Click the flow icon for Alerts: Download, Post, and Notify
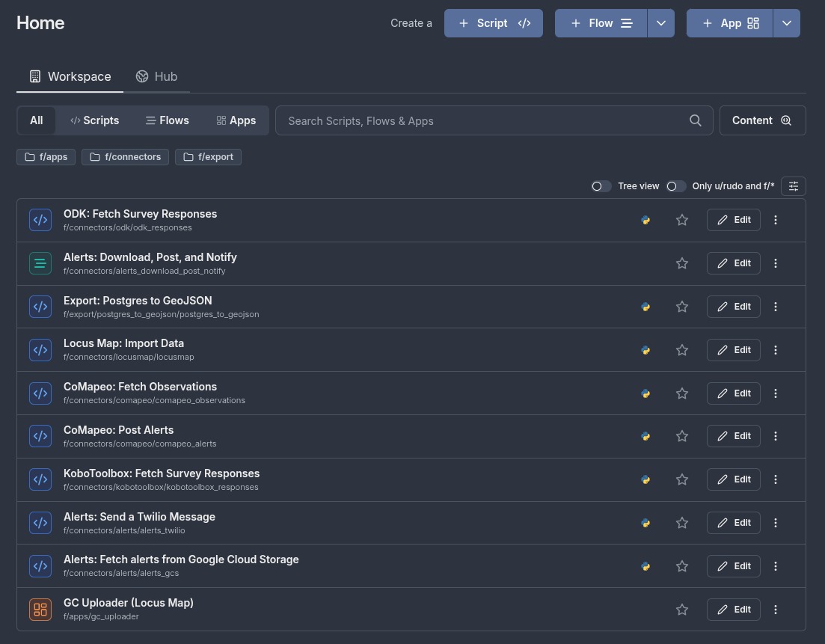The width and height of the screenshot is (825, 644). 40,263
